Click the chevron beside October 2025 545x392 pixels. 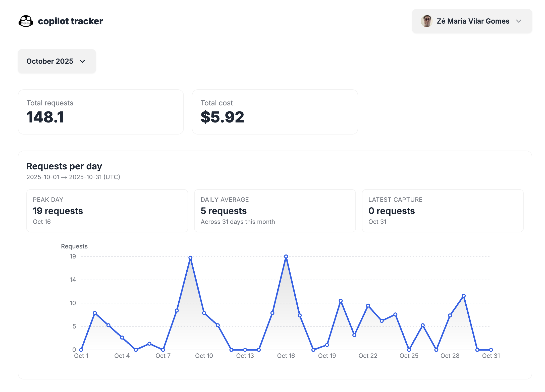point(83,61)
